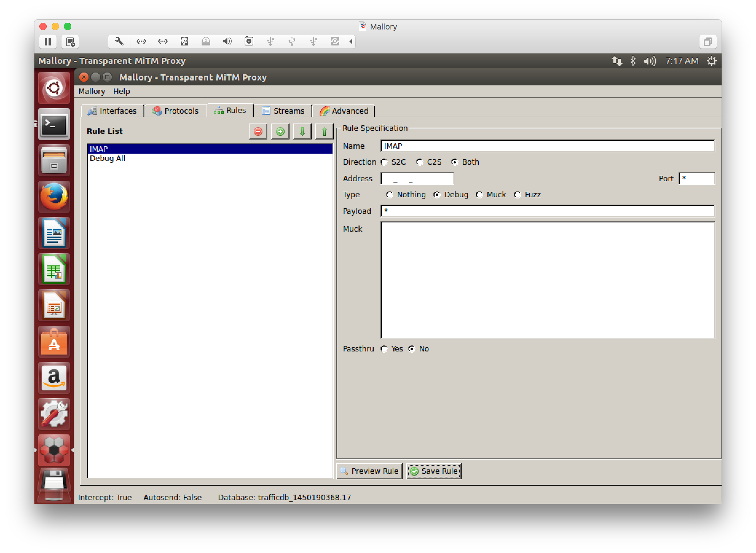Click the VM camera device icon
The height and width of the screenshot is (553, 756).
tap(249, 41)
